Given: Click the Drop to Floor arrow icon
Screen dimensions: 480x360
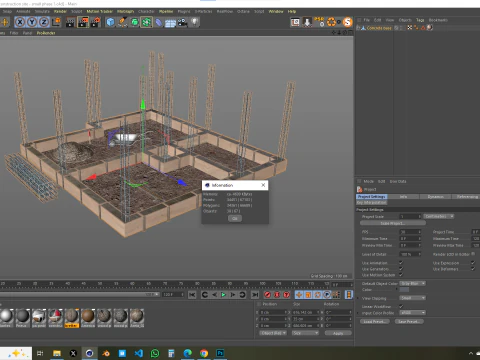Looking at the screenshot, I should click(x=307, y=22).
